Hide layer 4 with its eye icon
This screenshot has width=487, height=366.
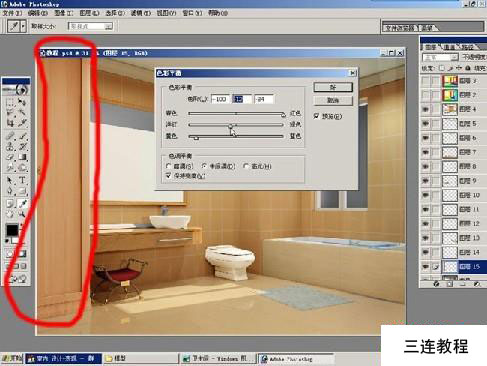coord(426,109)
